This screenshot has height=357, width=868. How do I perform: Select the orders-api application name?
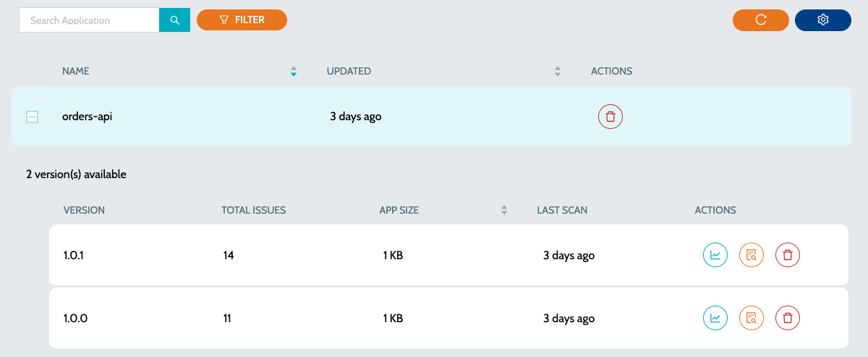pos(87,116)
